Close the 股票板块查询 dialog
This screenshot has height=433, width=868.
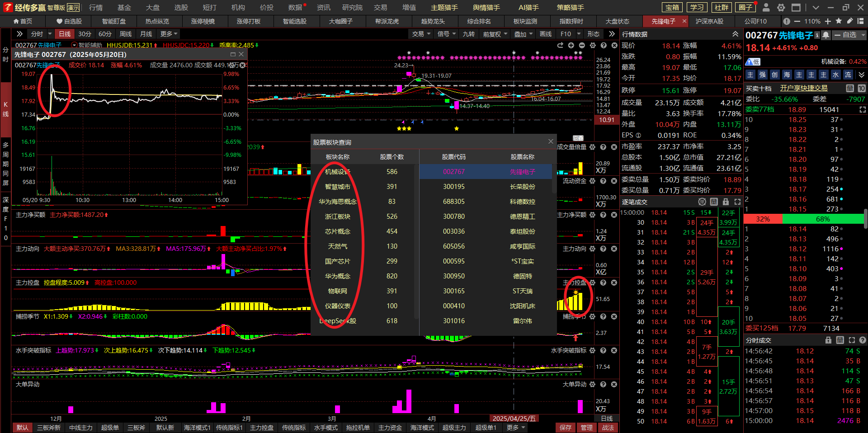[551, 141]
